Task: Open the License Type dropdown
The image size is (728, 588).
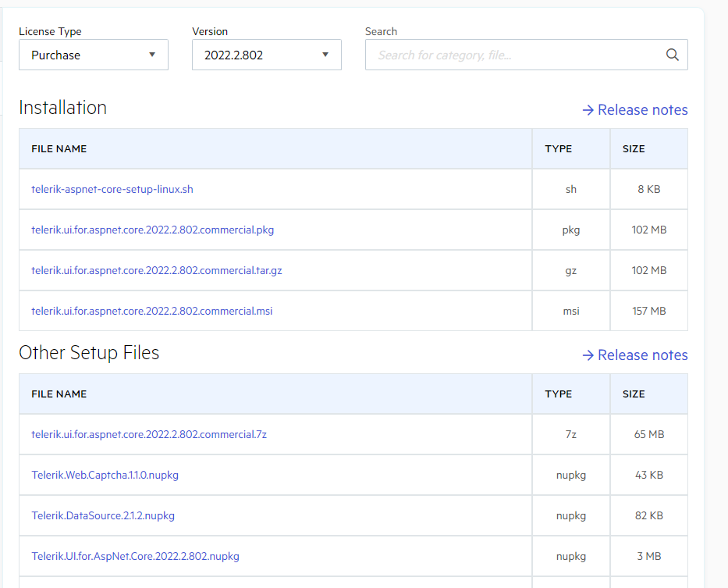Action: pos(94,55)
